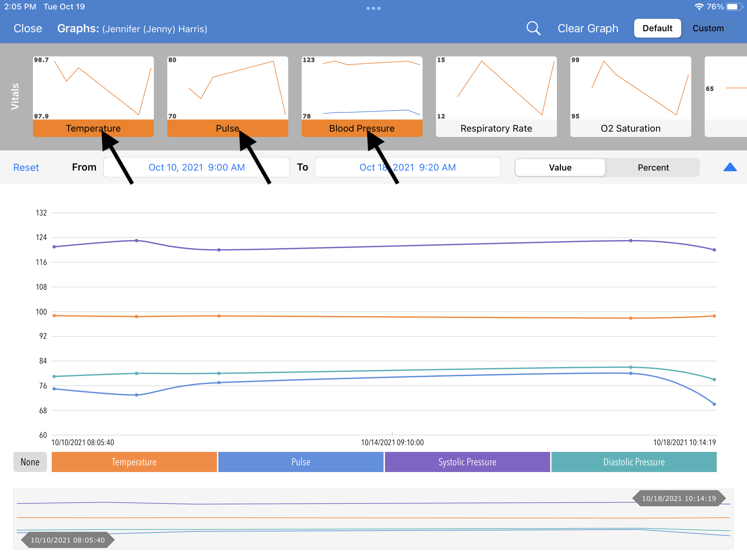This screenshot has width=747, height=560.
Task: Collapse the date panel with blue triangle
Action: point(730,167)
